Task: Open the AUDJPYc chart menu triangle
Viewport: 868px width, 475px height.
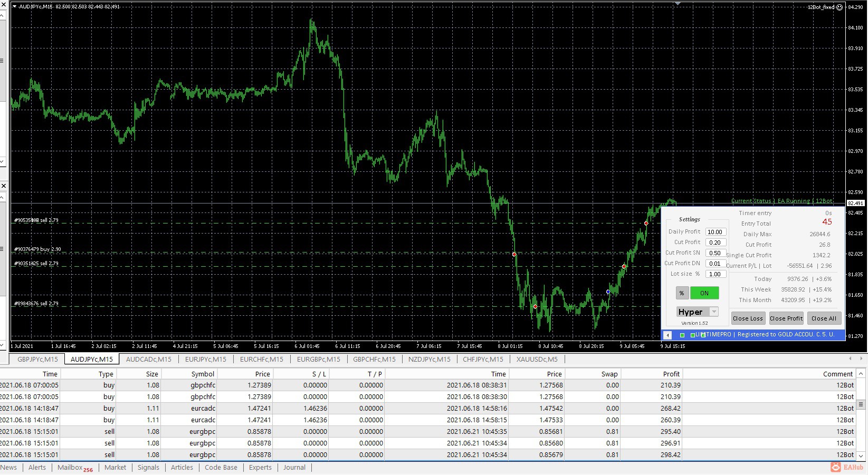Action: (14, 6)
